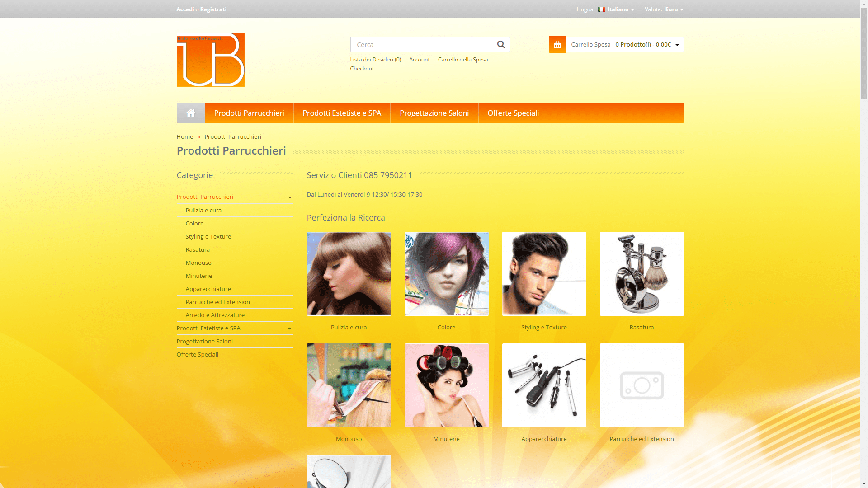The image size is (868, 488).
Task: Open the Apparecchiature styling tools thumbnail
Action: pos(544,385)
